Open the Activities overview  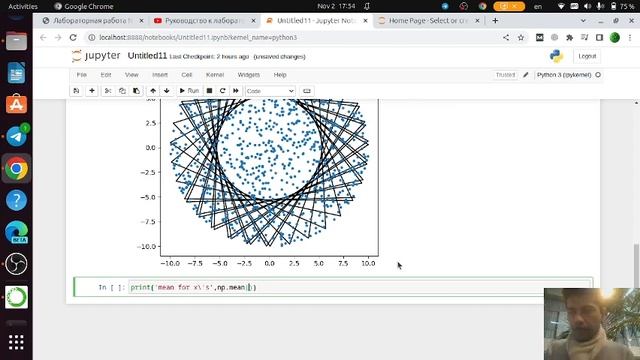(x=23, y=6)
